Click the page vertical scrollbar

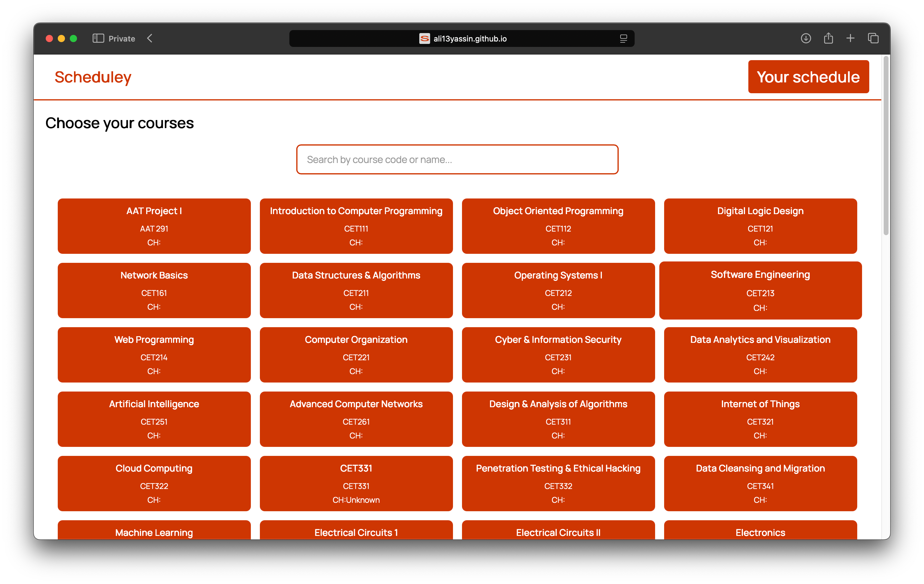(885, 146)
